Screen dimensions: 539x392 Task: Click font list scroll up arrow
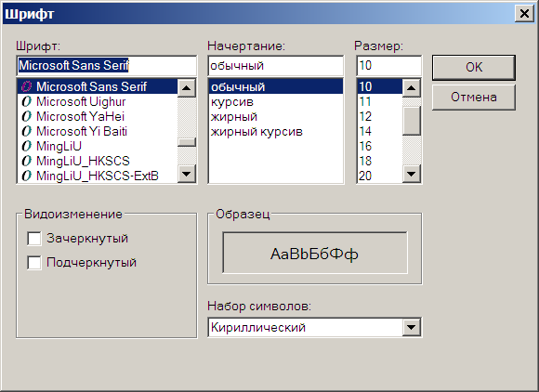click(186, 88)
